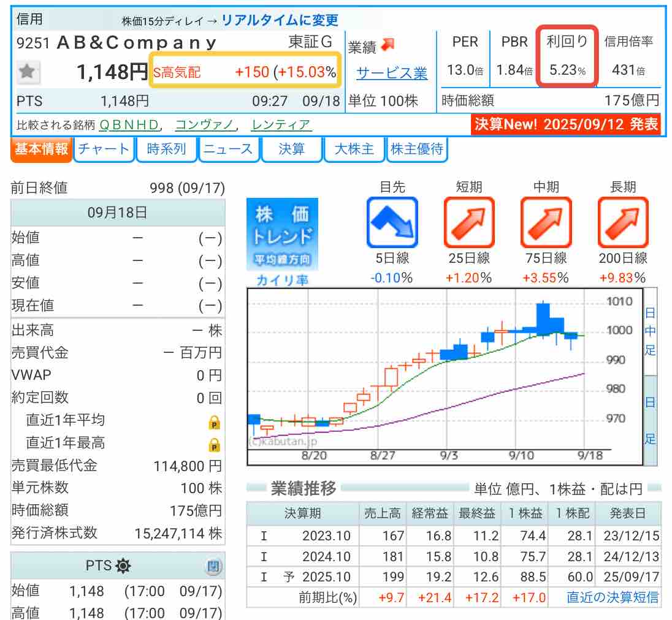Click the red arrow icon next to 業績
This screenshot has width=672, height=620.
388,45
